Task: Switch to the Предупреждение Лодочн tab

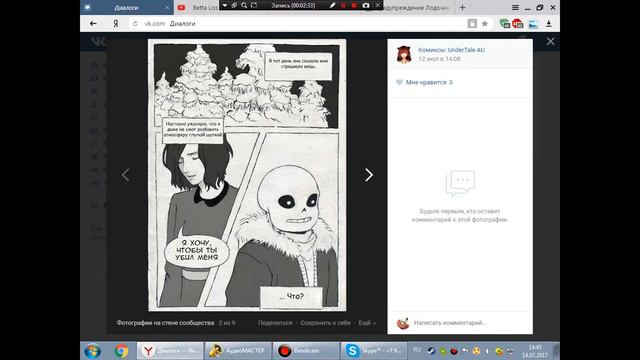Action: [416, 8]
